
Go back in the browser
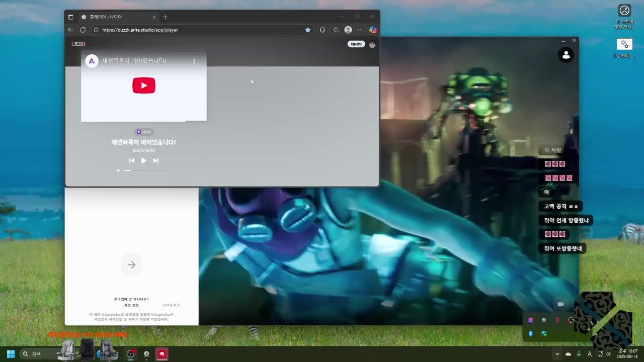click(x=71, y=30)
